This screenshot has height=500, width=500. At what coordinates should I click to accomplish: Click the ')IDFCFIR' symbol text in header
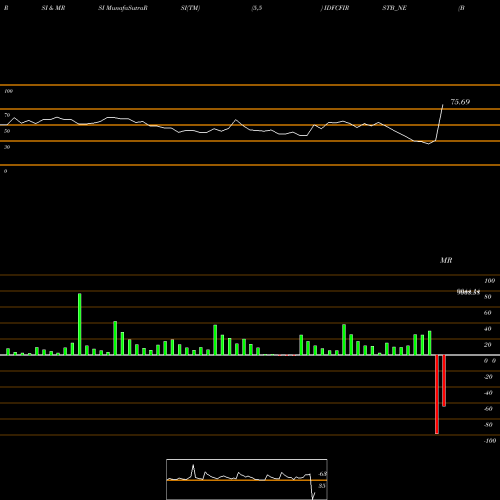click(x=335, y=8)
